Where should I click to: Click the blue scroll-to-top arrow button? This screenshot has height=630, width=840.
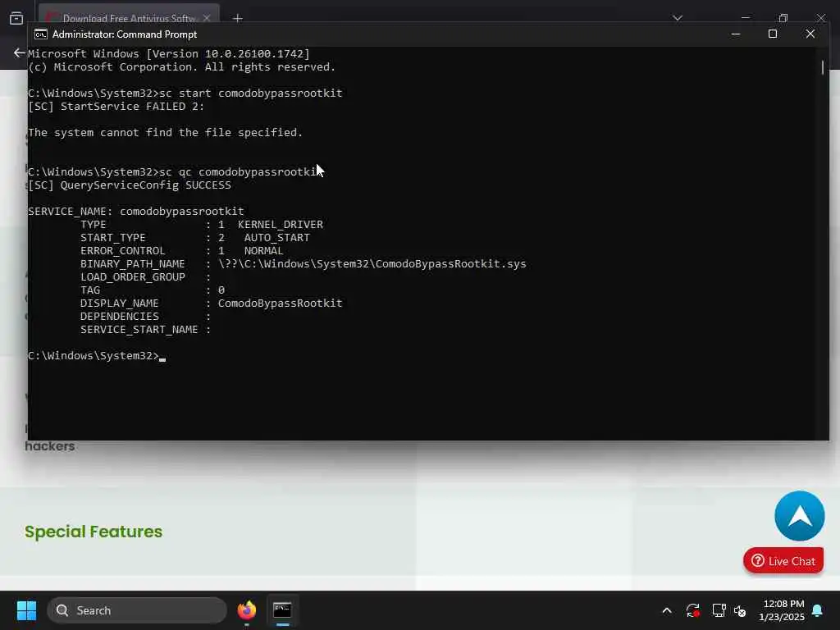click(x=799, y=516)
